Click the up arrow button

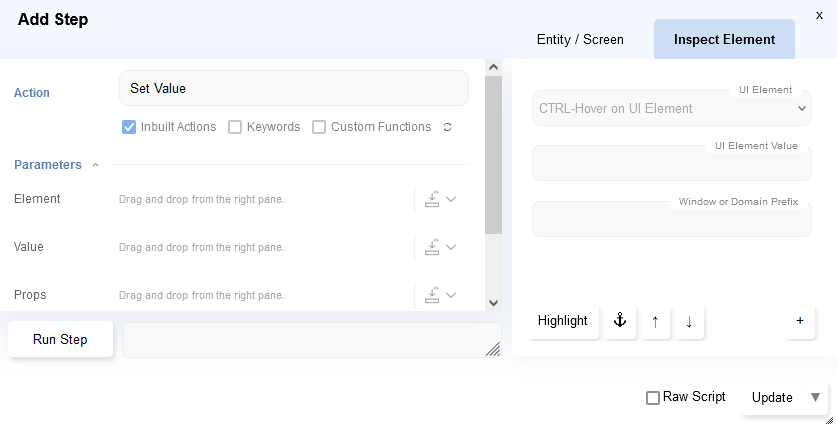pyautogui.click(x=655, y=321)
